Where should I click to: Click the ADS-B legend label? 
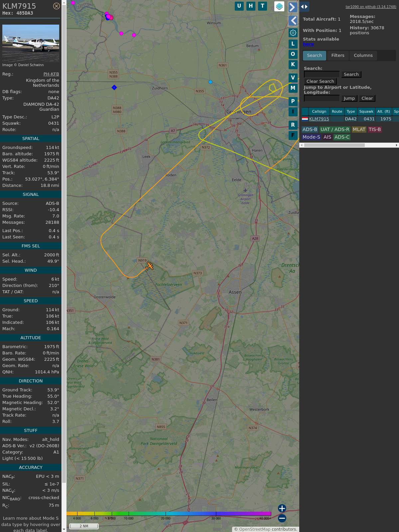310,129
